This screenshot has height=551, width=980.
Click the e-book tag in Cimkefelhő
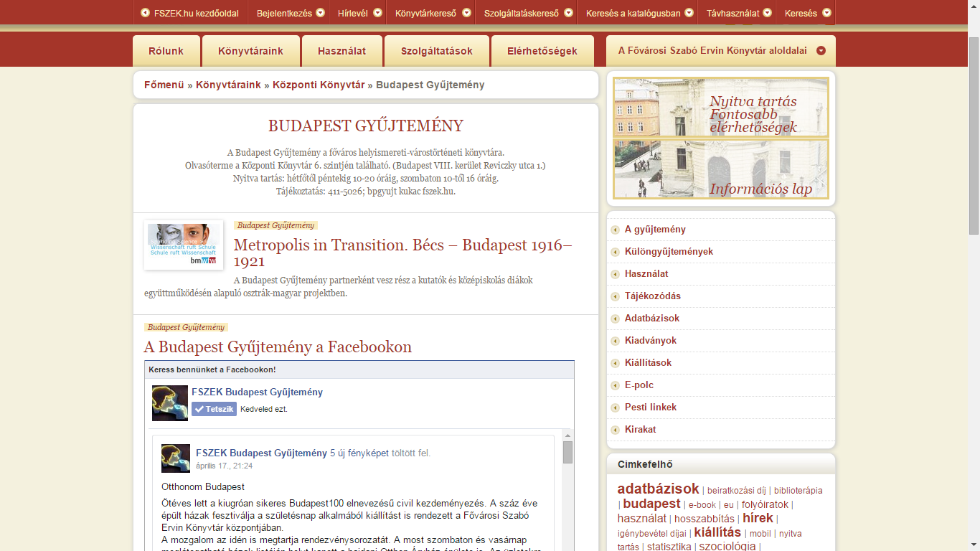tap(702, 505)
